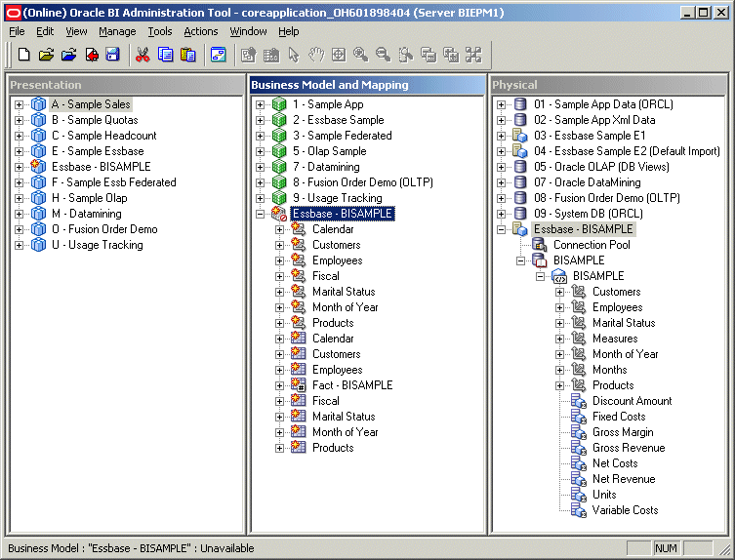Screen dimensions: 735x560
Task: Select the Units physical column
Action: [x=604, y=495]
